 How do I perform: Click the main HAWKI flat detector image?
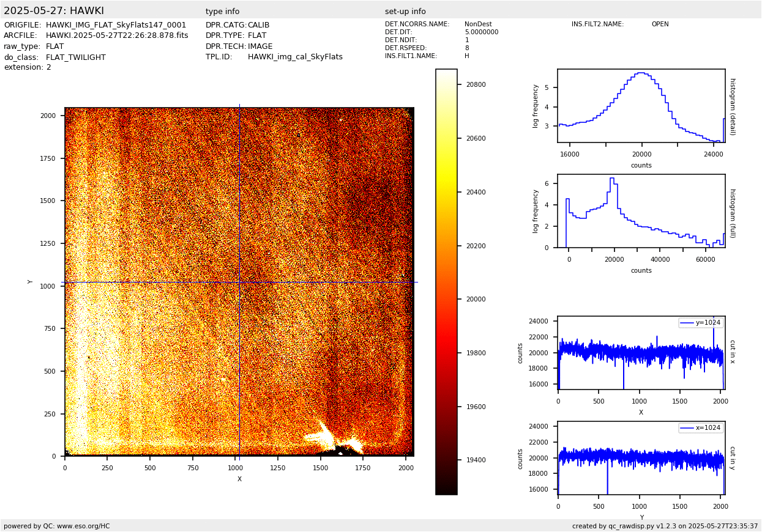pyautogui.click(x=239, y=281)
